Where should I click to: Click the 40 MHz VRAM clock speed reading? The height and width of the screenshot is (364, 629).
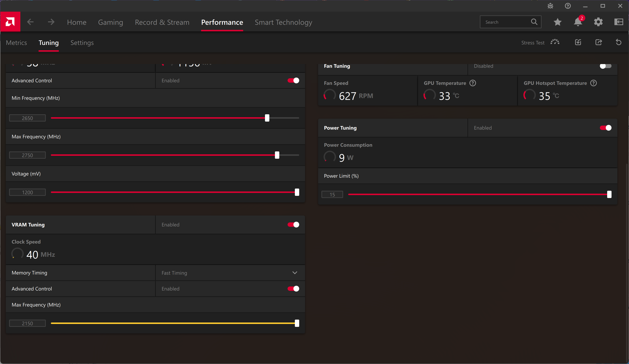click(41, 255)
